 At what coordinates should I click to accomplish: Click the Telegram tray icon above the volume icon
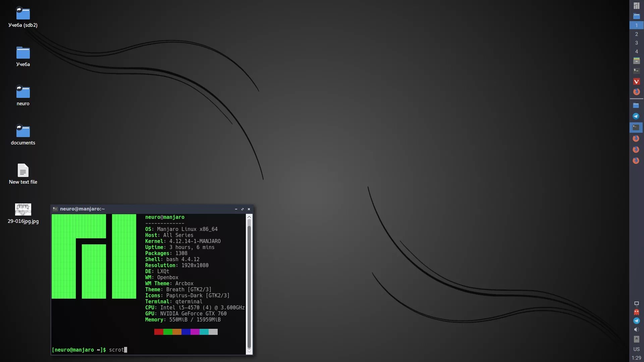(x=636, y=321)
